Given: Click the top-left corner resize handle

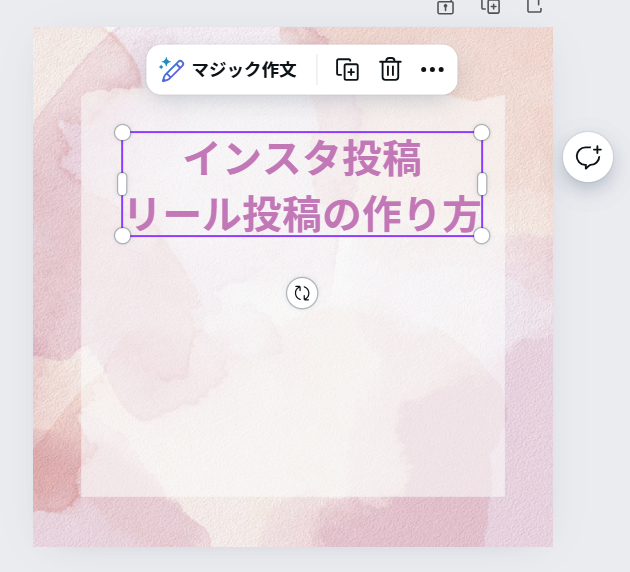Looking at the screenshot, I should pyautogui.click(x=123, y=133).
